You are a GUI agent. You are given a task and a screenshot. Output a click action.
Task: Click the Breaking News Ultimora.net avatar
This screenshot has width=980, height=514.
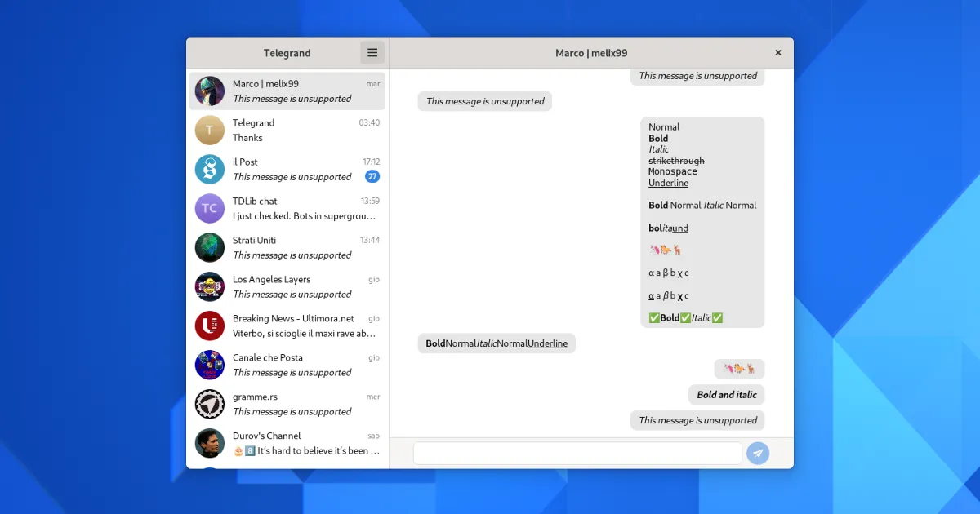210,326
